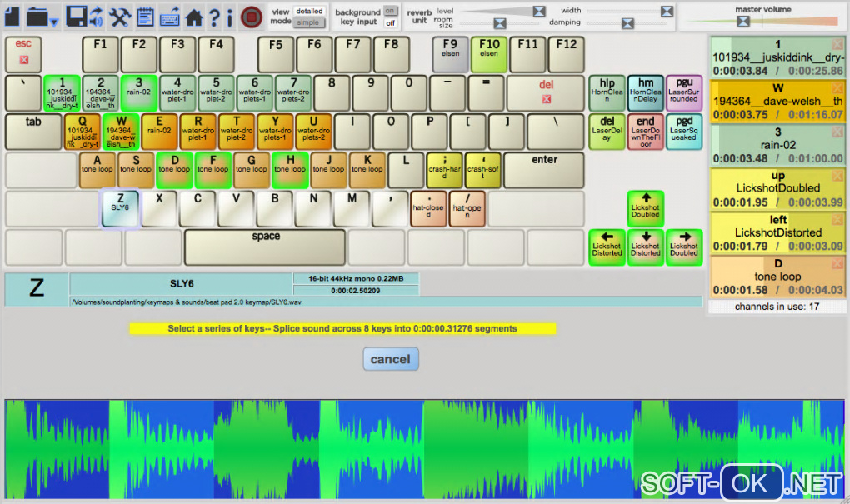The image size is (850, 504).
Task: Open the wrench and hammer preferences icon
Action: click(119, 17)
